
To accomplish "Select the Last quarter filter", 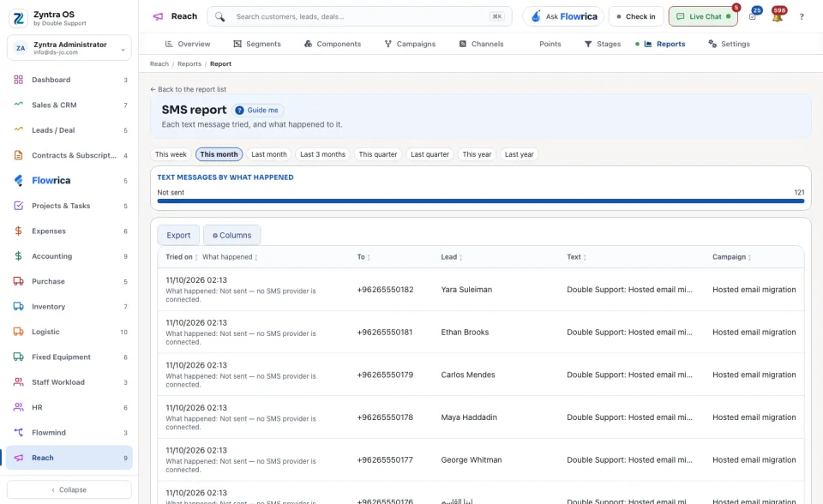I will tap(430, 154).
